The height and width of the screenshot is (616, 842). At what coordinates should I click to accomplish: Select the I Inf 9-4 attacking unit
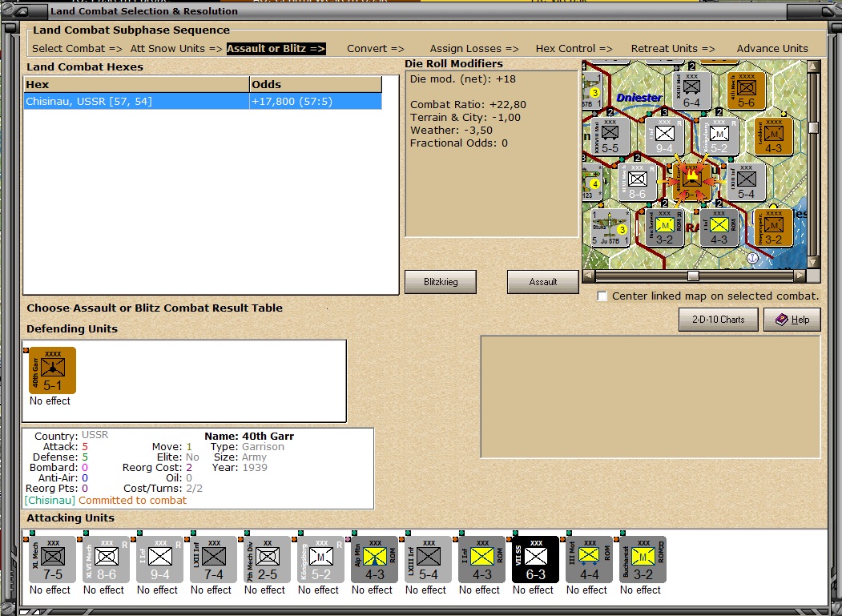[x=160, y=559]
